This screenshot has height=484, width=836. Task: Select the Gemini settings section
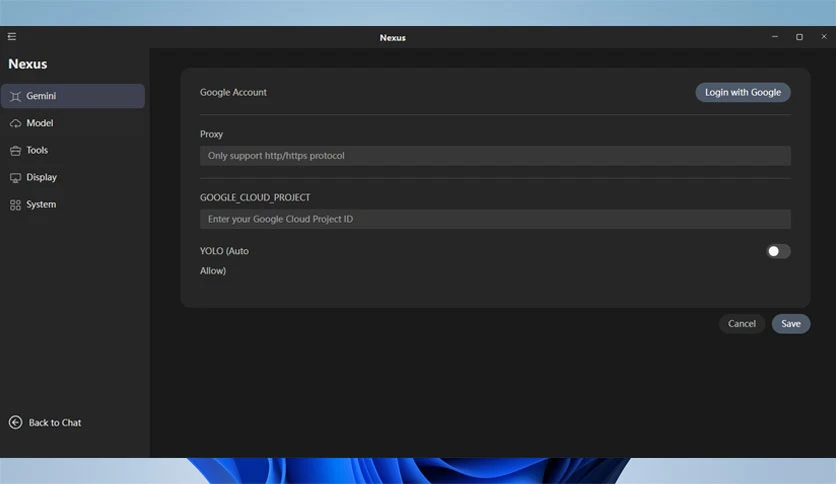[x=73, y=96]
